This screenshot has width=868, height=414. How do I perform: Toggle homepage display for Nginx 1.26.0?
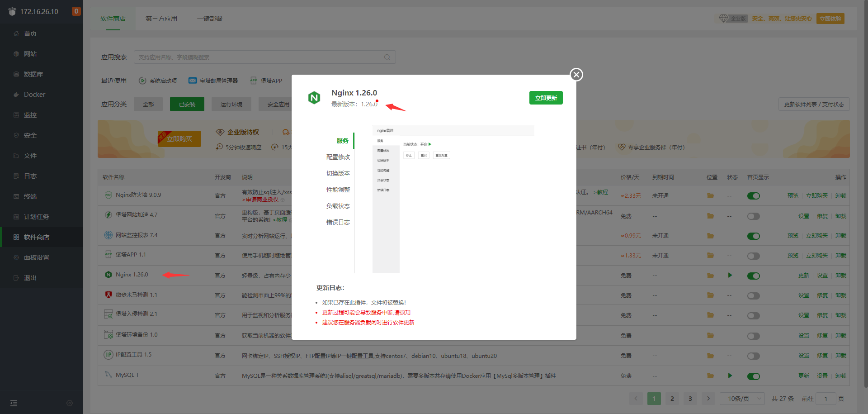click(754, 276)
